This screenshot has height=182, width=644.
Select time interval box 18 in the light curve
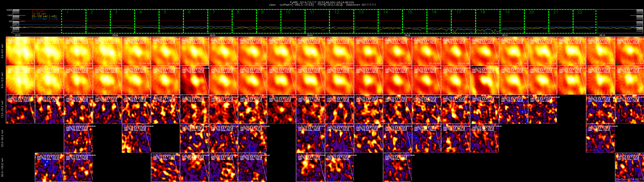tap(488, 21)
